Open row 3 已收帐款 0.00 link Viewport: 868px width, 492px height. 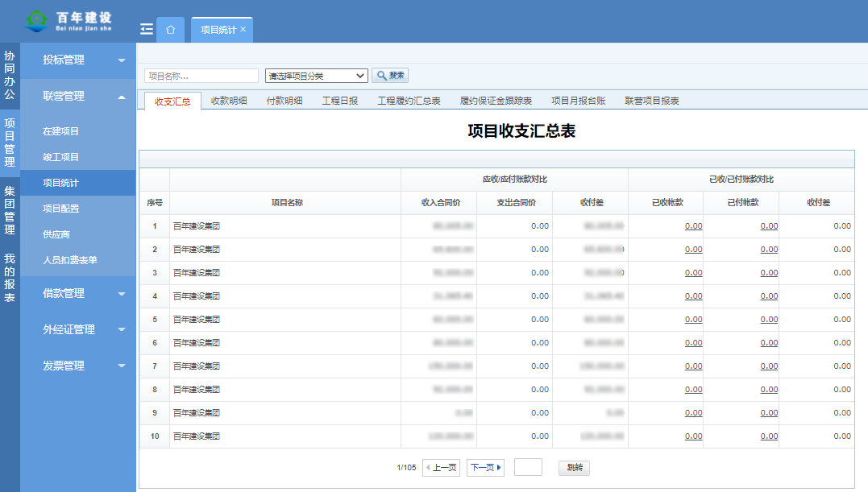click(694, 272)
